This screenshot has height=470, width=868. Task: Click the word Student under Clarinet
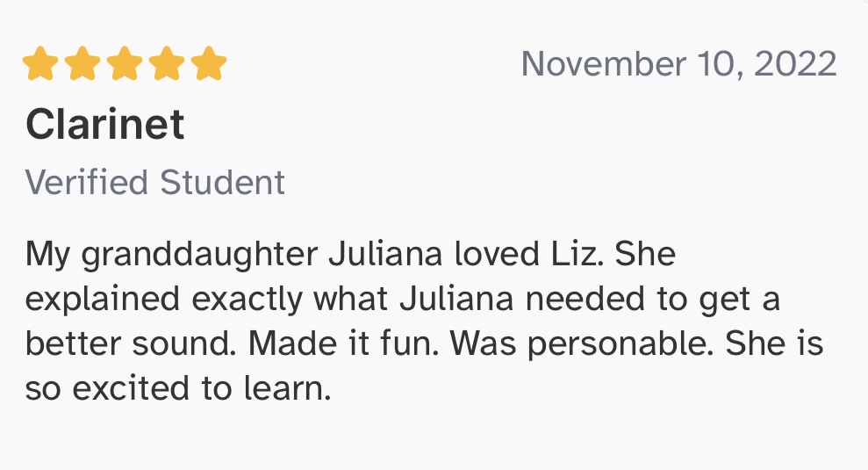click(x=223, y=183)
